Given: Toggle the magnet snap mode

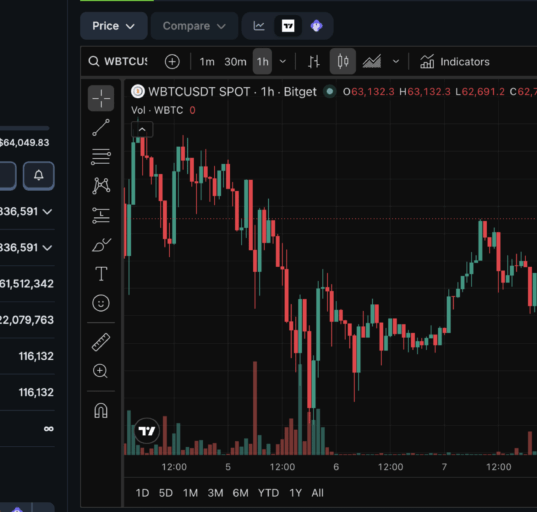Looking at the screenshot, I should pos(101,410).
